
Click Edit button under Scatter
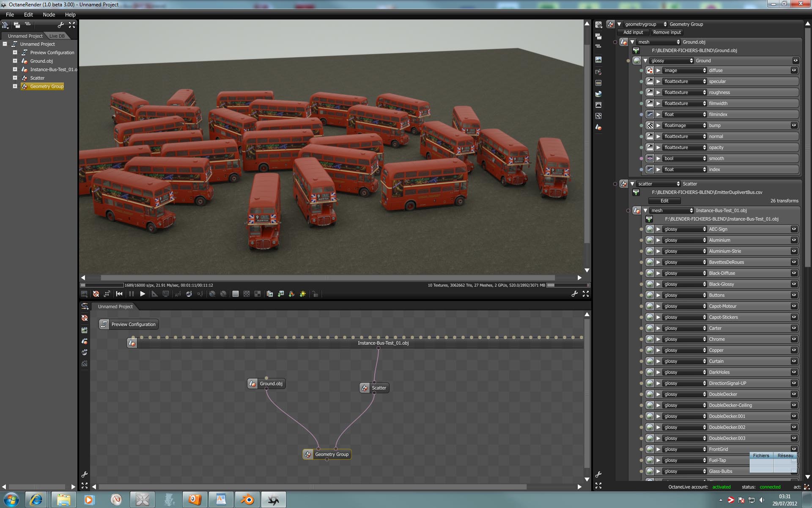tap(664, 201)
